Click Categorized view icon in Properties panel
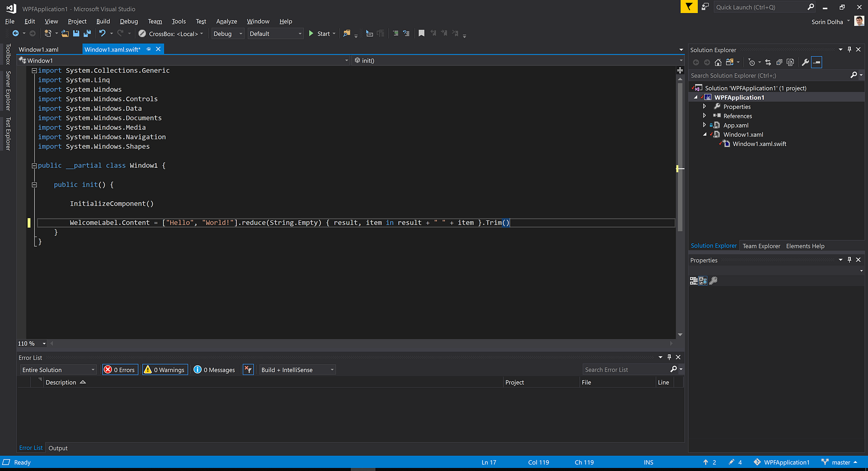Screen dimensions: 868x471 (693, 281)
